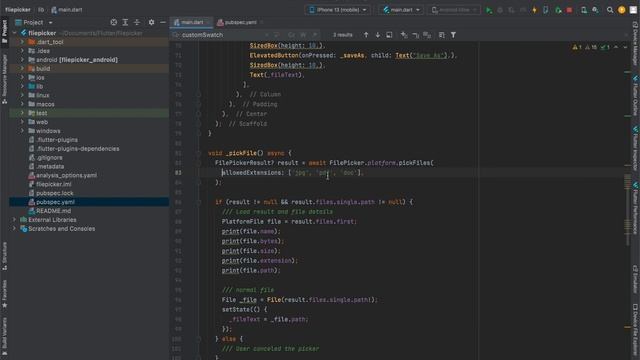The image size is (640, 360).
Task: Expand the build folder arrow
Action: 22,69
